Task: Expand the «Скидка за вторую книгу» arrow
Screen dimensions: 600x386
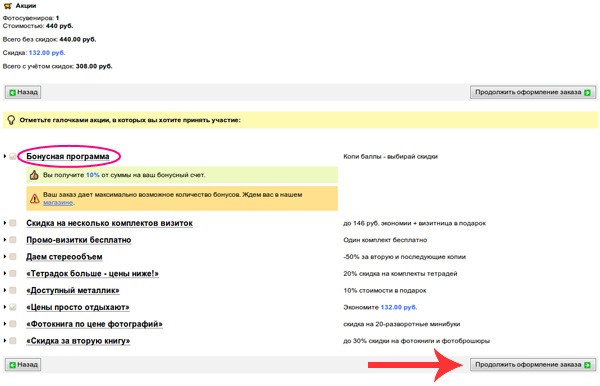Action: click(x=5, y=341)
